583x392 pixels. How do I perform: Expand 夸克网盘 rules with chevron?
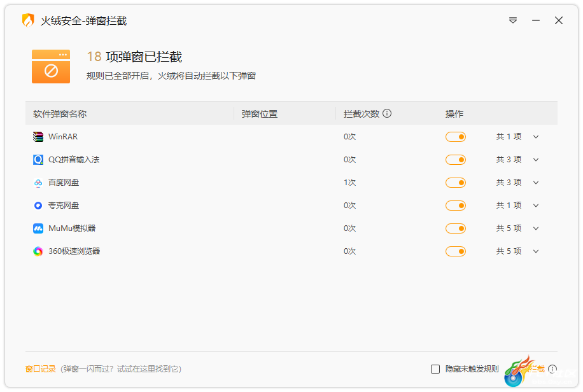click(536, 206)
